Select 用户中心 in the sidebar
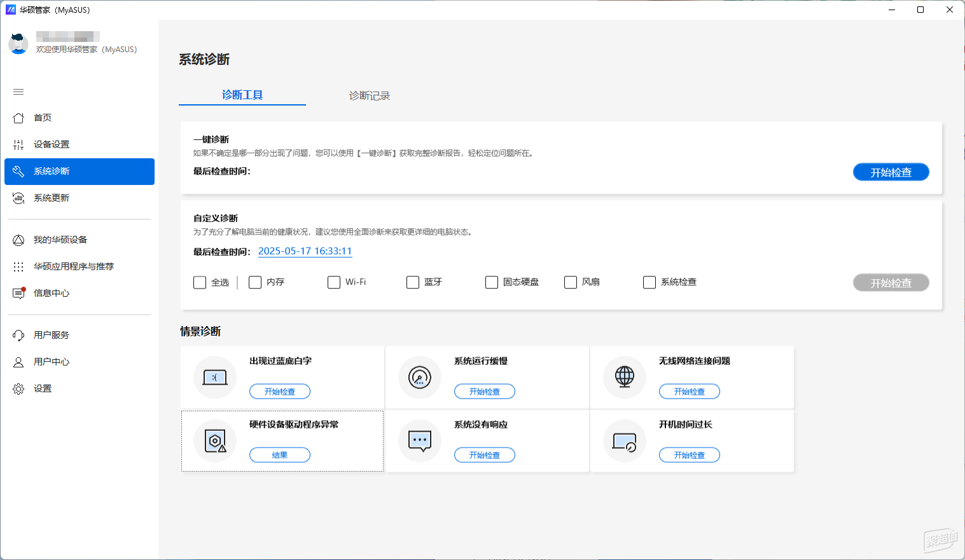 pyautogui.click(x=80, y=362)
